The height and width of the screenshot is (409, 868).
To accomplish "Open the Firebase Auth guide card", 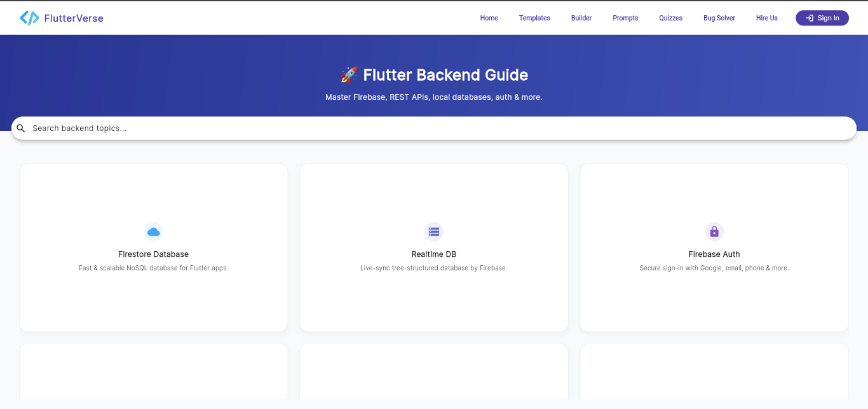I will click(714, 247).
